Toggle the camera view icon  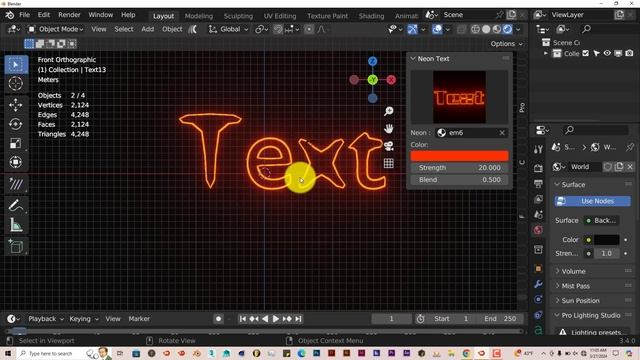[x=389, y=146]
